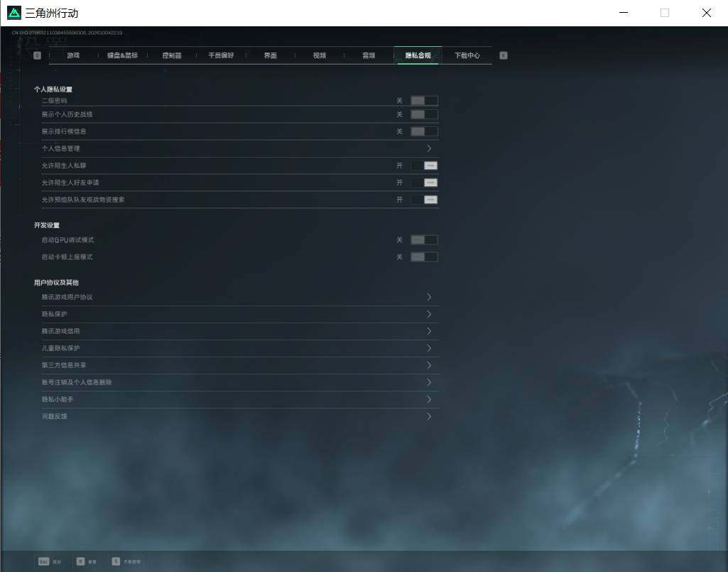Screen dimensions: 728x572
Task: Switch to the 视频 tab
Action: [x=320, y=55]
